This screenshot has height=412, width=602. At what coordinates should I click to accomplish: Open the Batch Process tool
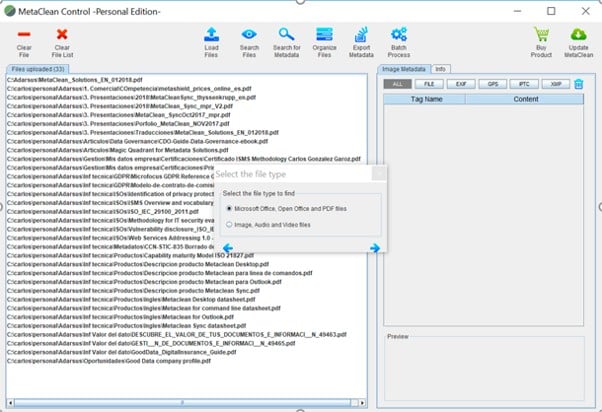[x=399, y=34]
